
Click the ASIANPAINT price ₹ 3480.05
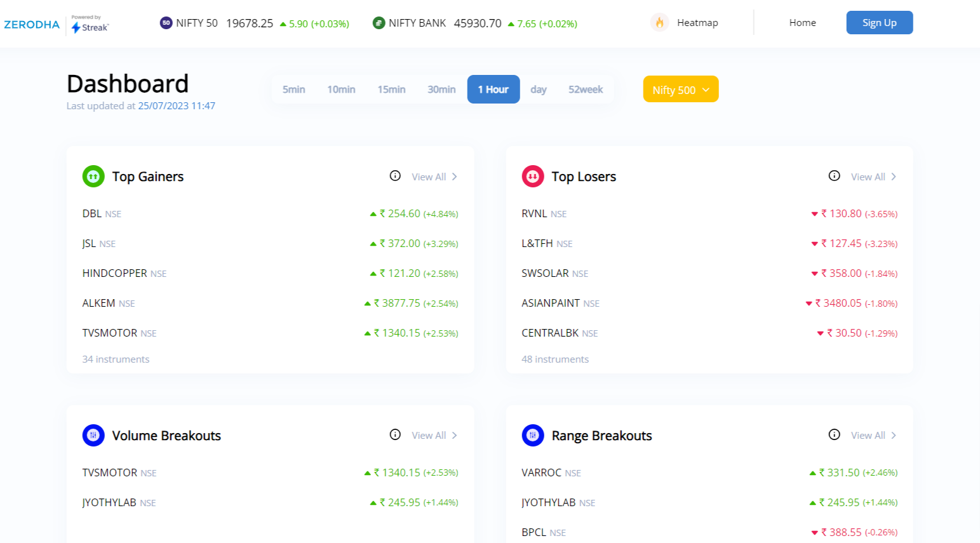(838, 303)
